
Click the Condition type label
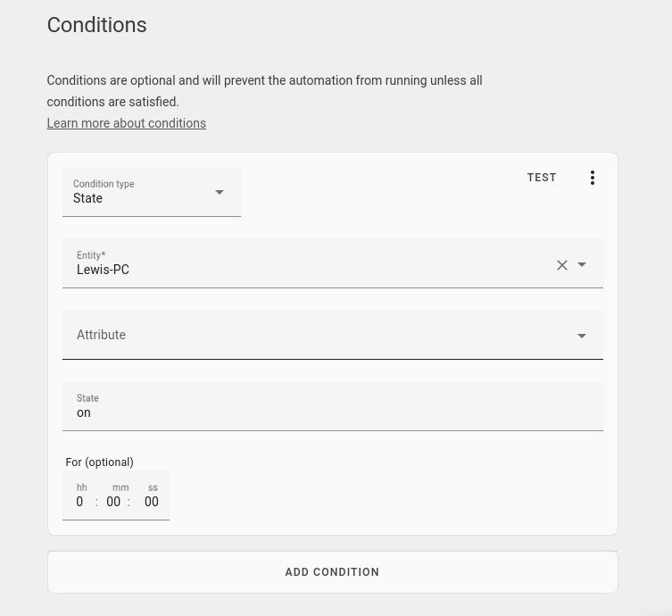(104, 184)
